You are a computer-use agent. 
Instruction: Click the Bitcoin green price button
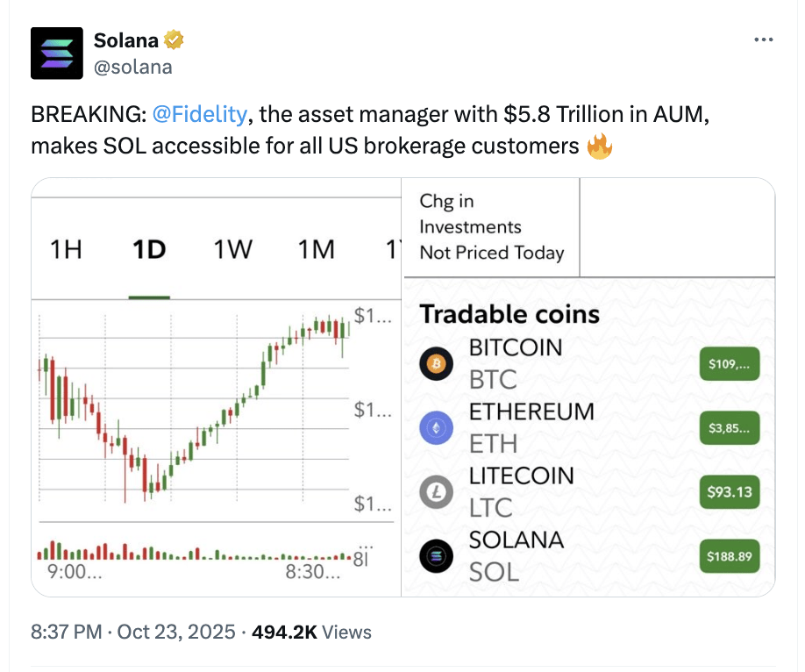730,363
